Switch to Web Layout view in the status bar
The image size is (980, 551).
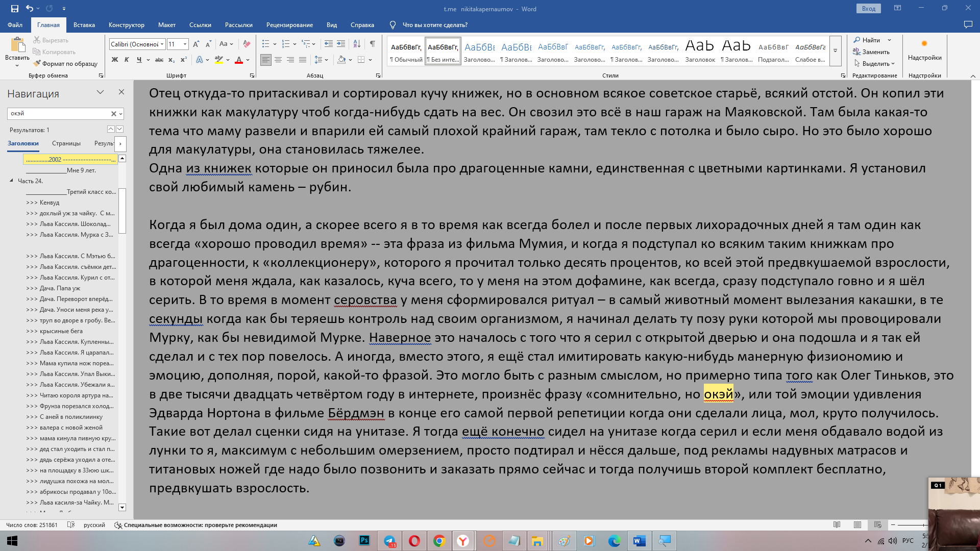point(877,524)
